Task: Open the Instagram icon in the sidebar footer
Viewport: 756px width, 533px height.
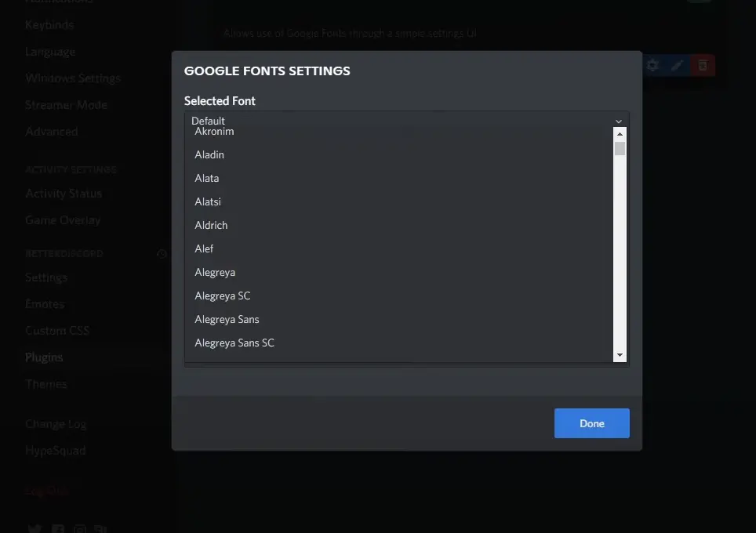Action: [x=80, y=528]
